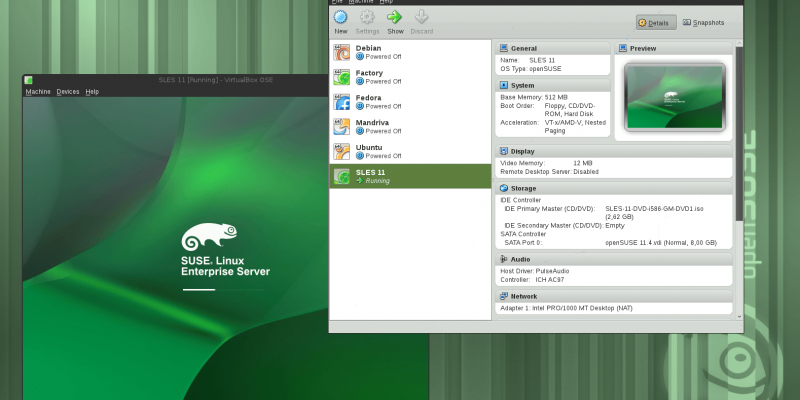
Task: Click the openSUSE 11.4.vdi storage entry
Action: point(661,243)
